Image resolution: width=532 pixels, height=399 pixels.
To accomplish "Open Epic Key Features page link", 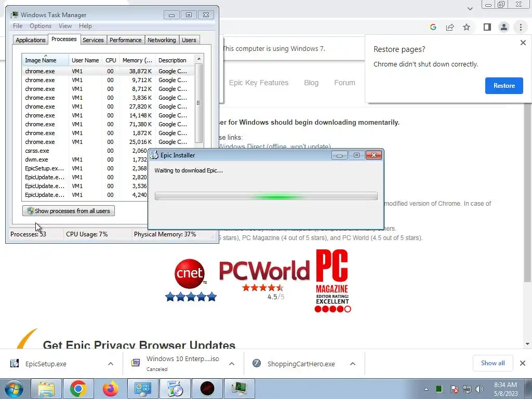I will click(259, 83).
